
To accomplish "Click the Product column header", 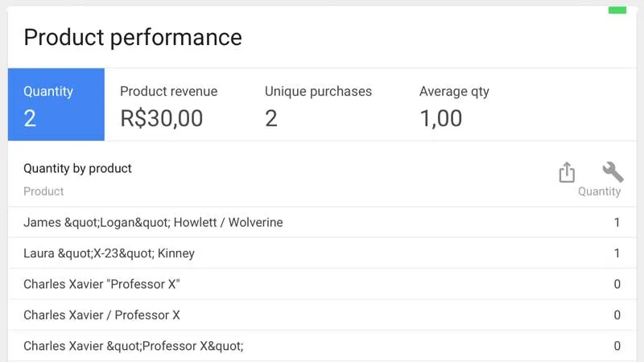I will tap(43, 191).
